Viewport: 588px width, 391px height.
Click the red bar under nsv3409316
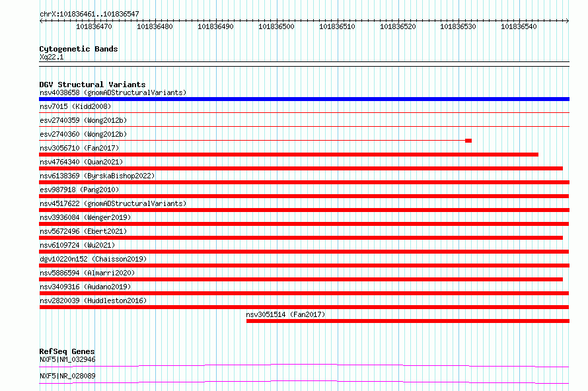(x=304, y=293)
